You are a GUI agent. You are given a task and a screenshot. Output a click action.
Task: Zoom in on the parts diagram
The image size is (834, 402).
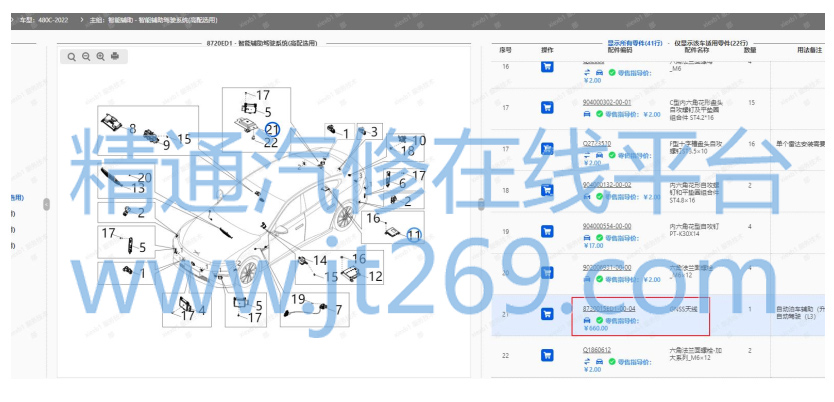[x=101, y=56]
